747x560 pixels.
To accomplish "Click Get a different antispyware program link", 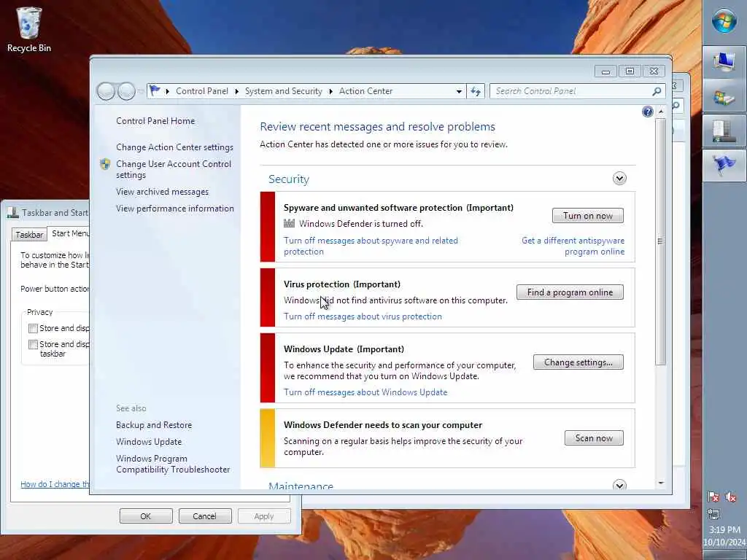I will click(x=573, y=246).
